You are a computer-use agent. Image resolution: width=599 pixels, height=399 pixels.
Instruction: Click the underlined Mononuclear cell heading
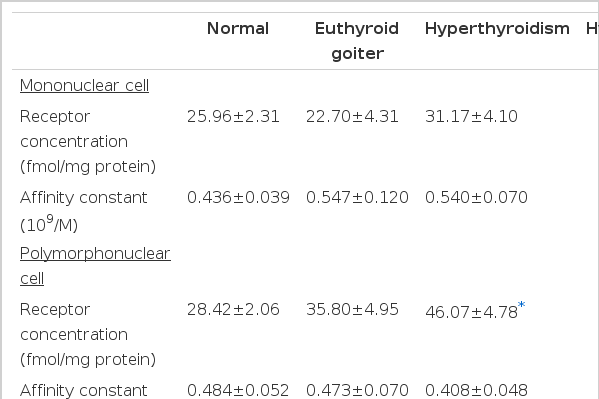tap(84, 85)
